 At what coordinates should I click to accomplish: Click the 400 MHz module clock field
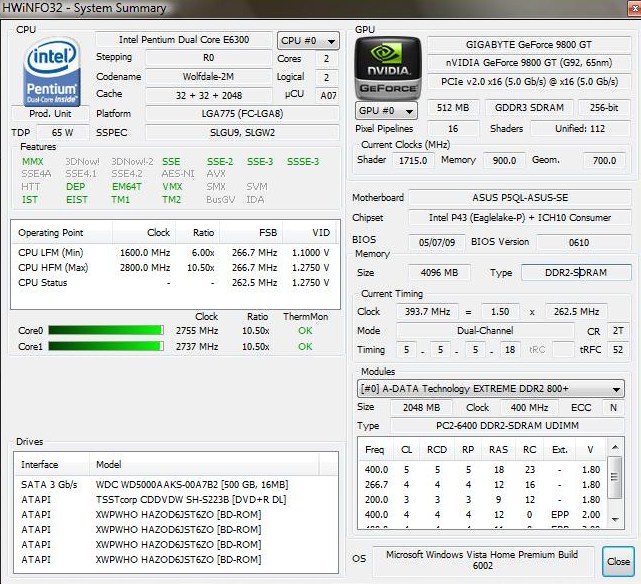click(529, 407)
